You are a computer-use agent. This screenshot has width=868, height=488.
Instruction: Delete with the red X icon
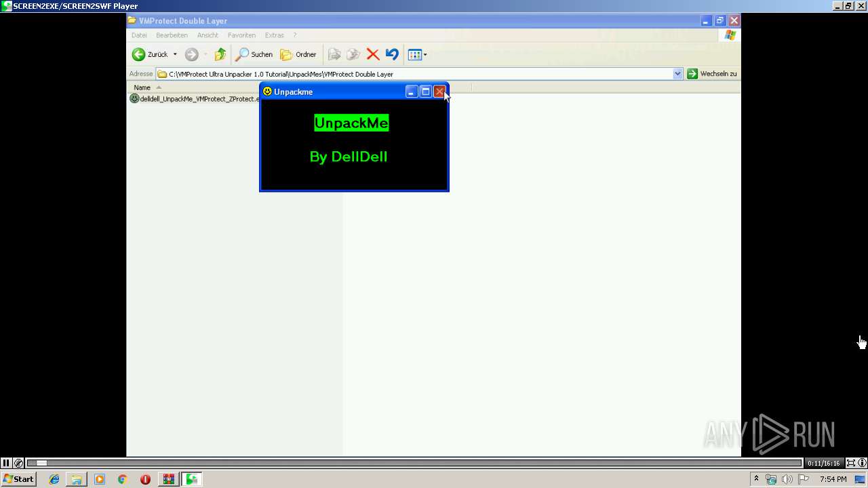[372, 54]
